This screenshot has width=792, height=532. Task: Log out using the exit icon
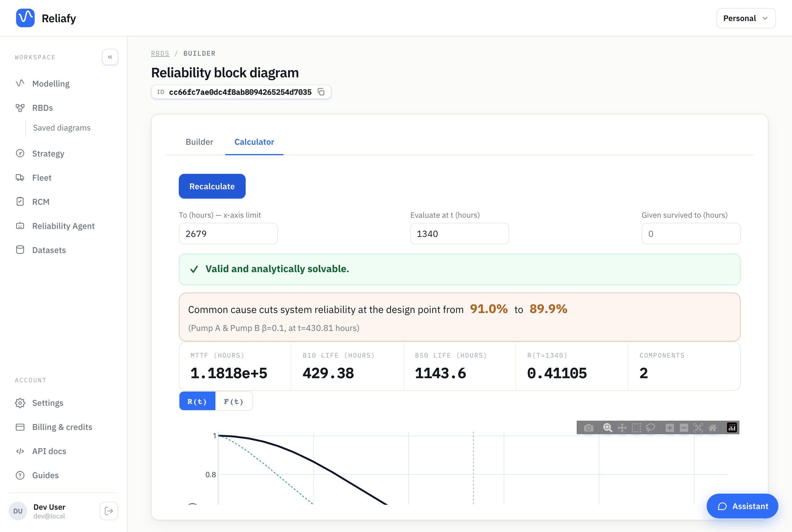(x=109, y=511)
